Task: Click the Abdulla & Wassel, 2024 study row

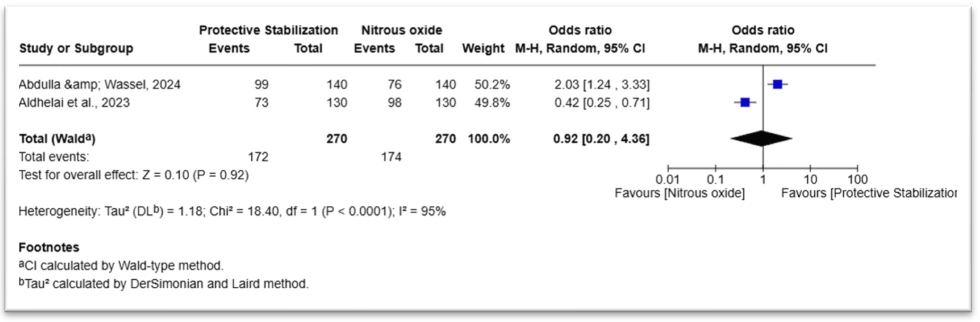Action: (x=334, y=84)
